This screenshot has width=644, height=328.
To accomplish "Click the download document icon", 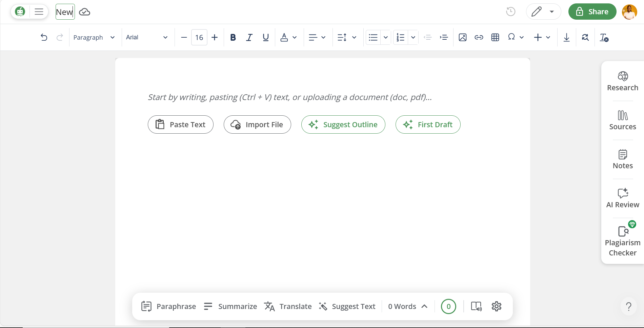I will [x=566, y=37].
